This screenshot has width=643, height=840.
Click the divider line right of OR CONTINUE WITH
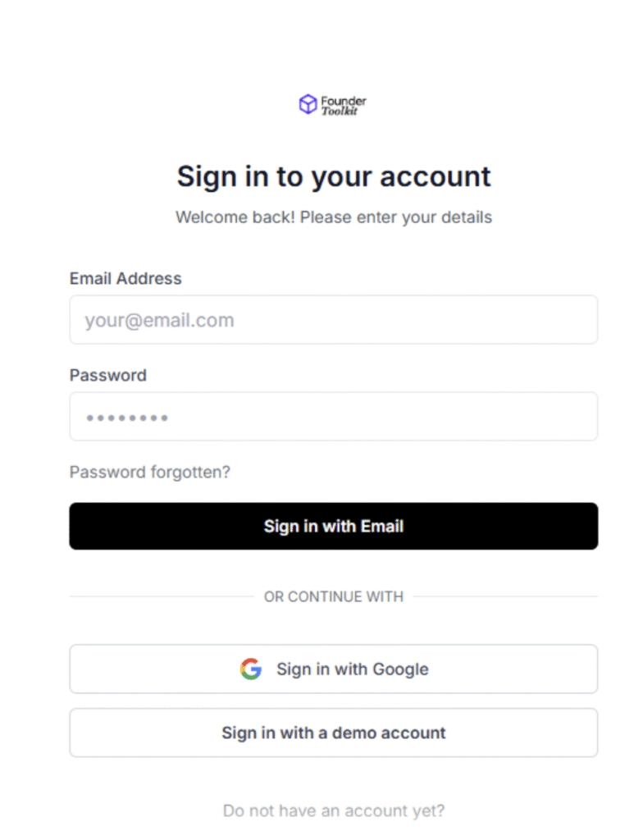tap(505, 597)
